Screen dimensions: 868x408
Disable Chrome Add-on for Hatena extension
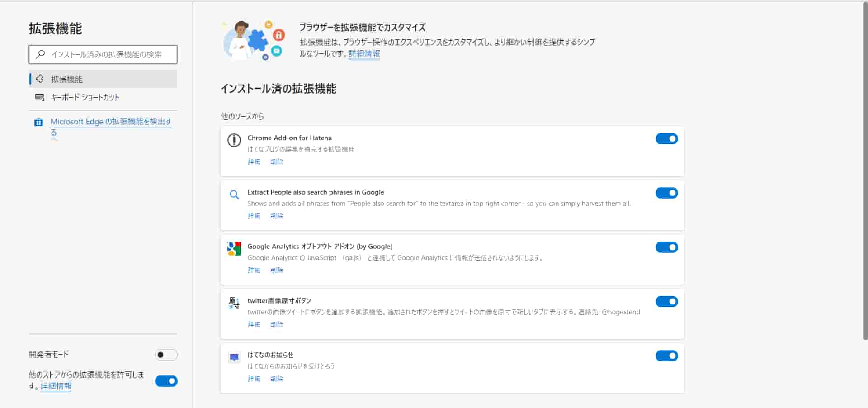tap(666, 138)
